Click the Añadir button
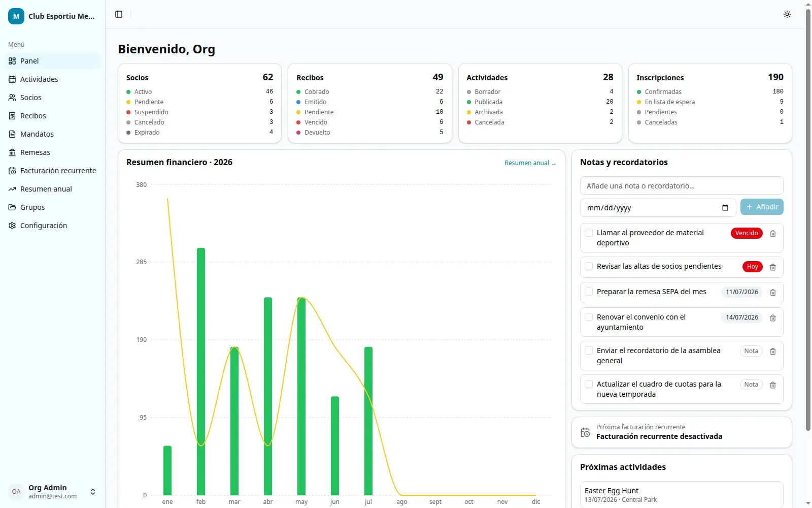812x508 pixels. pyautogui.click(x=762, y=207)
